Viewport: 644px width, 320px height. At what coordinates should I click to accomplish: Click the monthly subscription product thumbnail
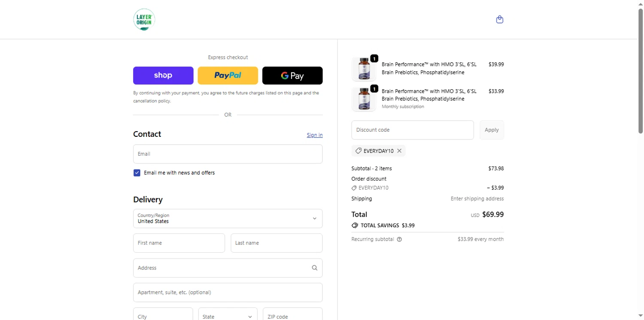pyautogui.click(x=364, y=99)
